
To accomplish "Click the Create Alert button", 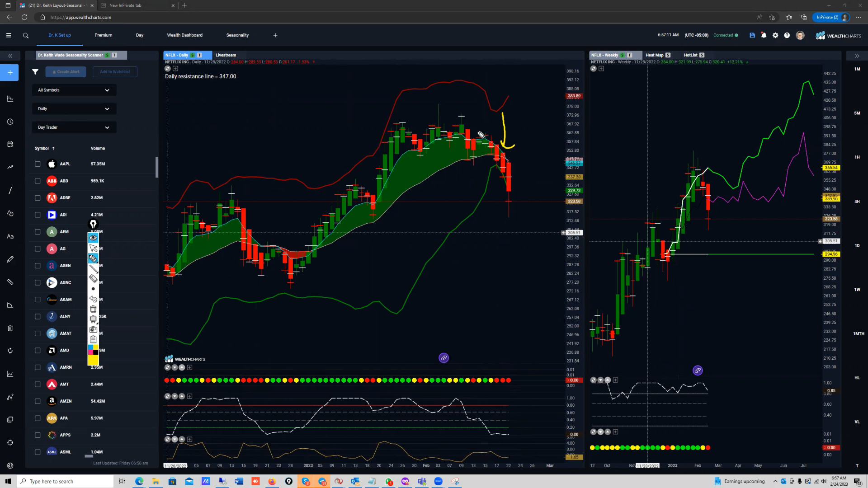I will 66,72.
